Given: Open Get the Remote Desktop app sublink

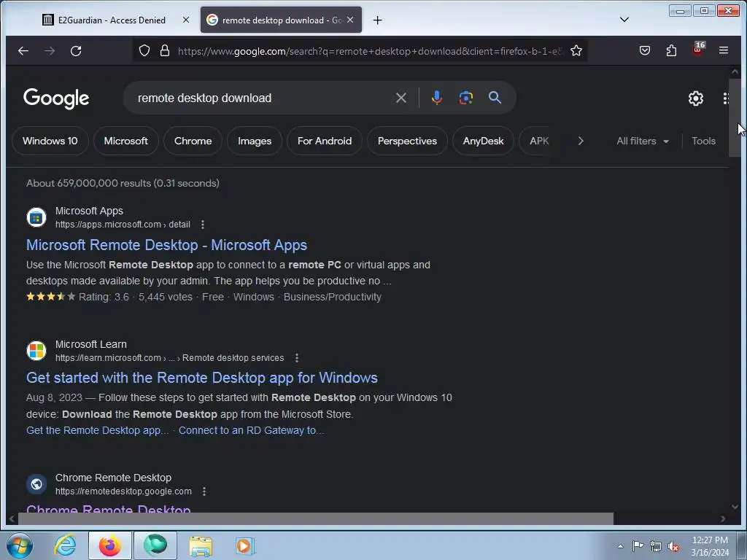Looking at the screenshot, I should tap(97, 430).
